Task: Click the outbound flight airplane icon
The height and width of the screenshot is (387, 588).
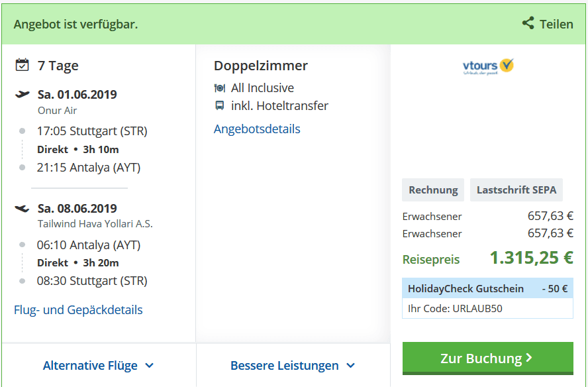Action: 23,94
